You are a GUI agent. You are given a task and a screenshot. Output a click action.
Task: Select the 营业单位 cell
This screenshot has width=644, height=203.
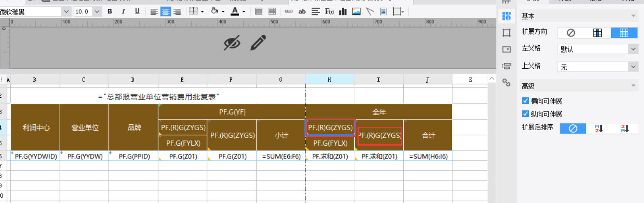click(x=84, y=127)
